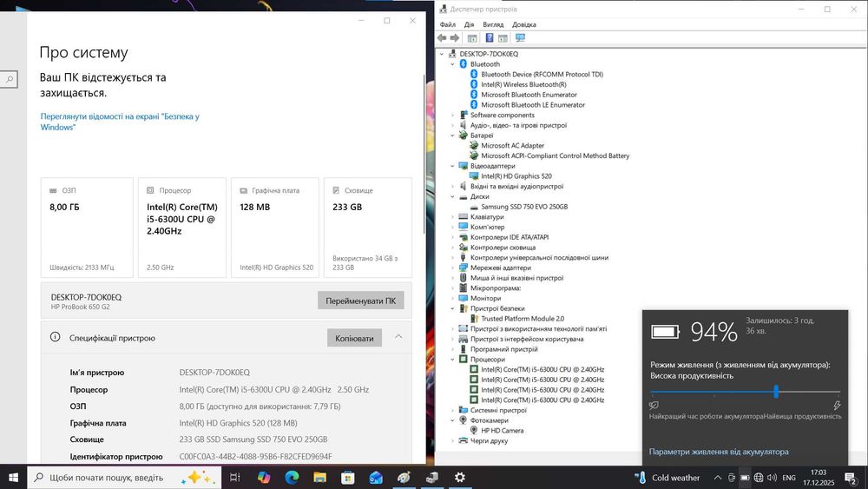This screenshot has width=868, height=489.
Task: Click the volume icon in the system tray
Action: click(772, 478)
